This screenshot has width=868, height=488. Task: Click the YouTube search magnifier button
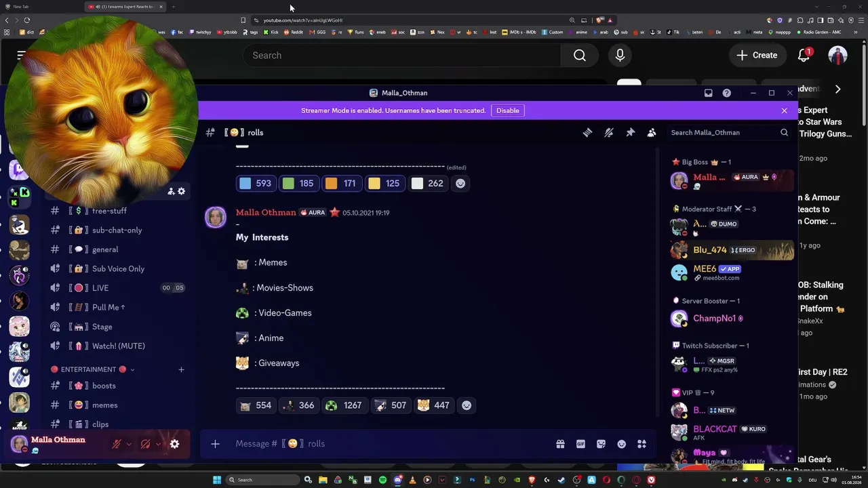[x=580, y=56]
